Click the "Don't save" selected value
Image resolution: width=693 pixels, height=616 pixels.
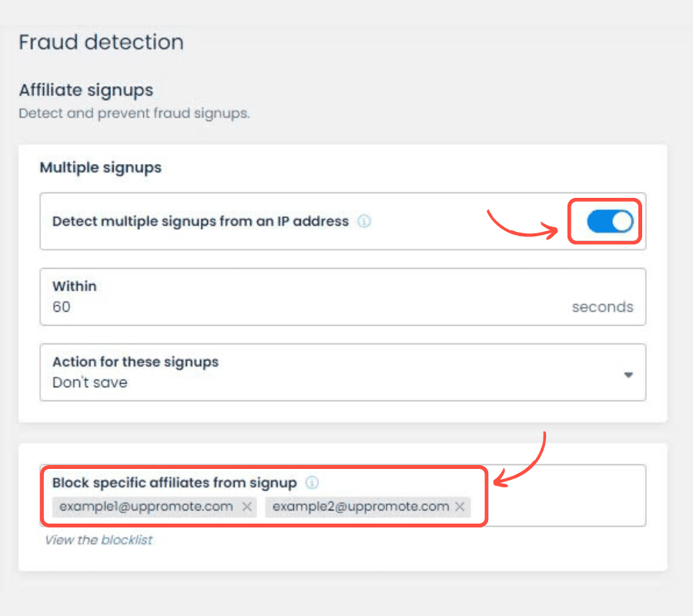89,383
